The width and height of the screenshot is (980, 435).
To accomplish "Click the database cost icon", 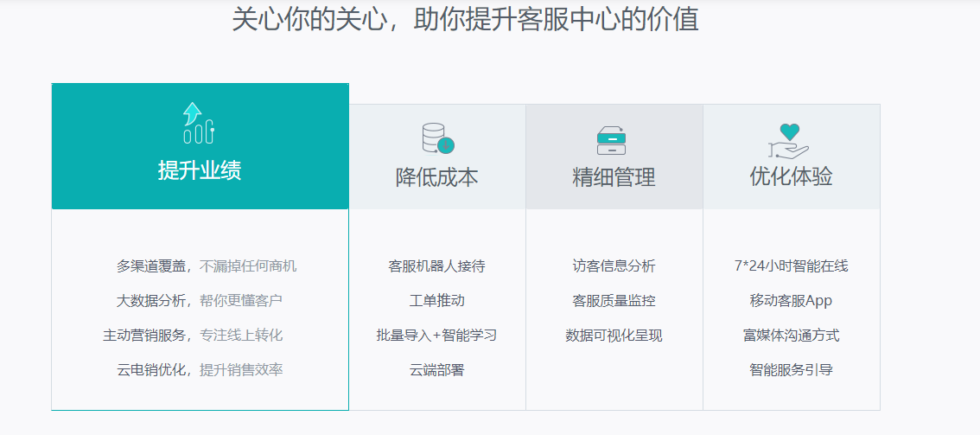I will tap(437, 138).
